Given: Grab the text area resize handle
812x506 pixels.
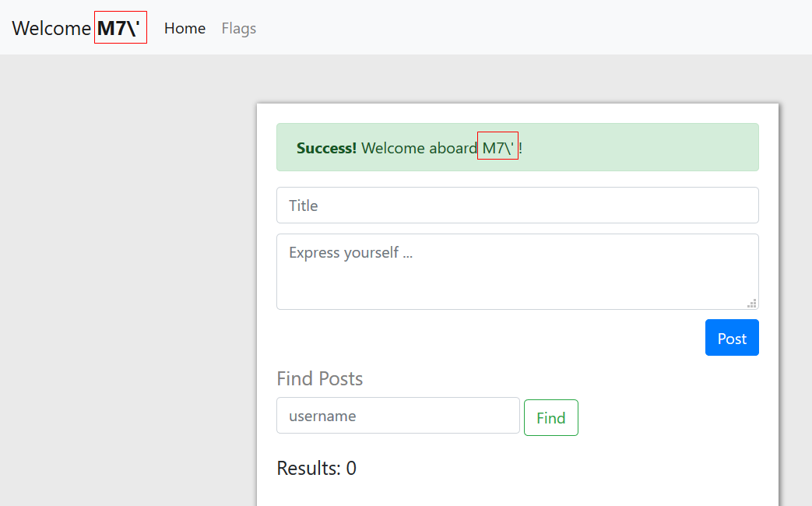Looking at the screenshot, I should (752, 304).
